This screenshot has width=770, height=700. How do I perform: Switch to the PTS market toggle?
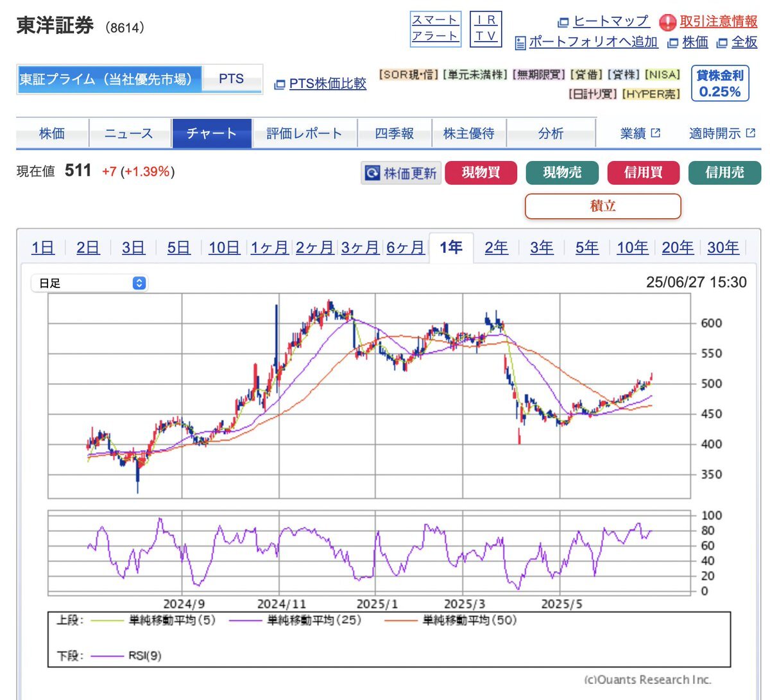coord(232,80)
